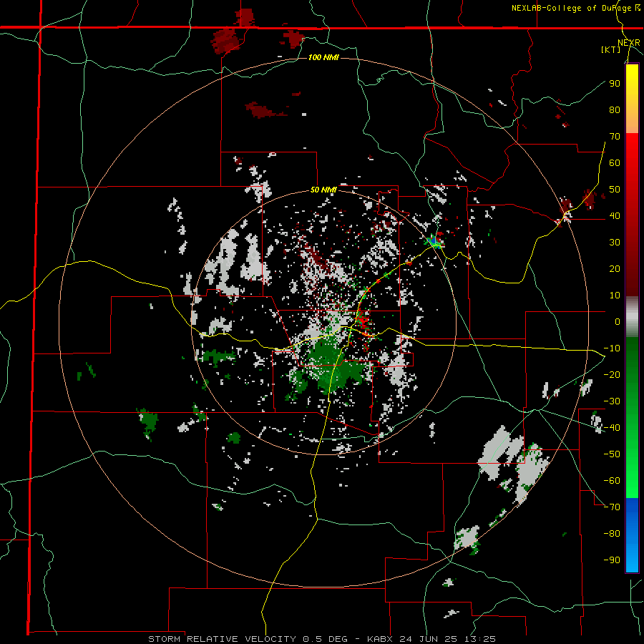Click the -10 value on velocity scale
The height and width of the screenshot is (644, 644).
[612, 348]
